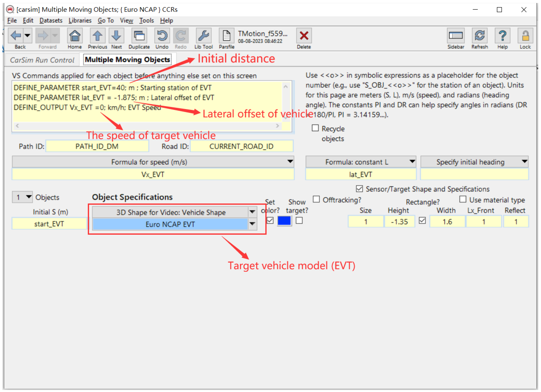Click the Refresh icon
The width and height of the screenshot is (541, 392).
[479, 36]
